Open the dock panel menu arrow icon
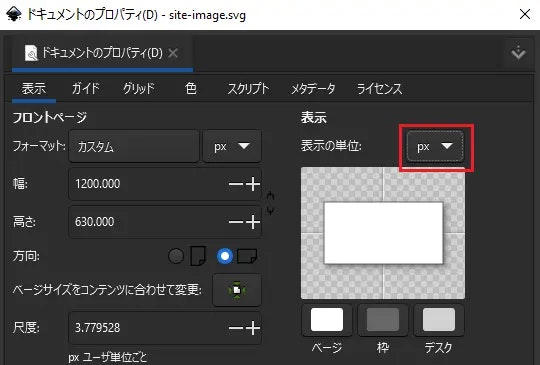 pyautogui.click(x=518, y=53)
